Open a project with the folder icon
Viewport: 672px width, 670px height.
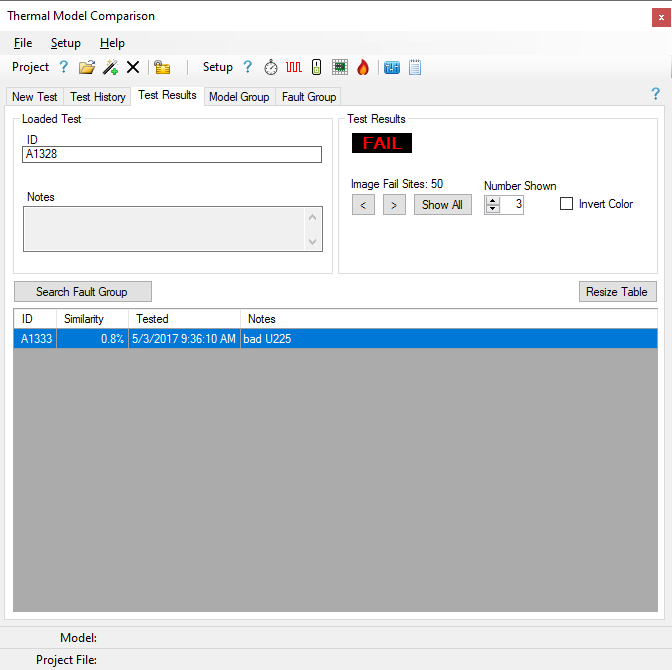click(x=87, y=67)
